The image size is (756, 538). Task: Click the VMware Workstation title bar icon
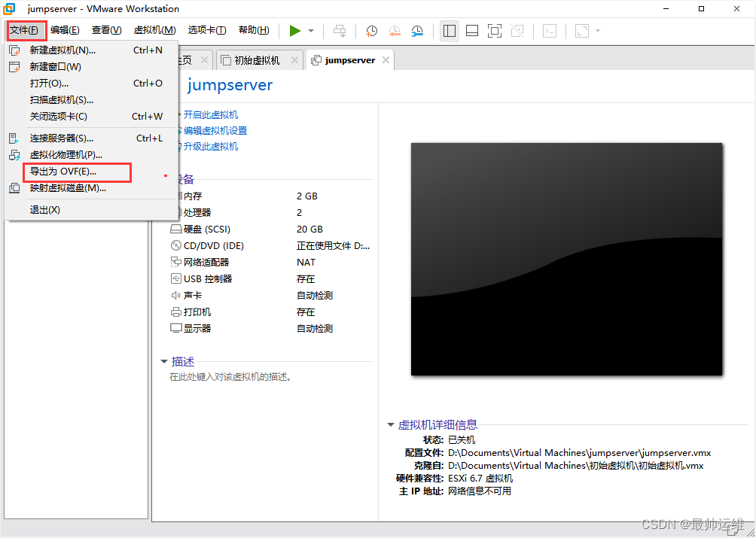point(9,9)
